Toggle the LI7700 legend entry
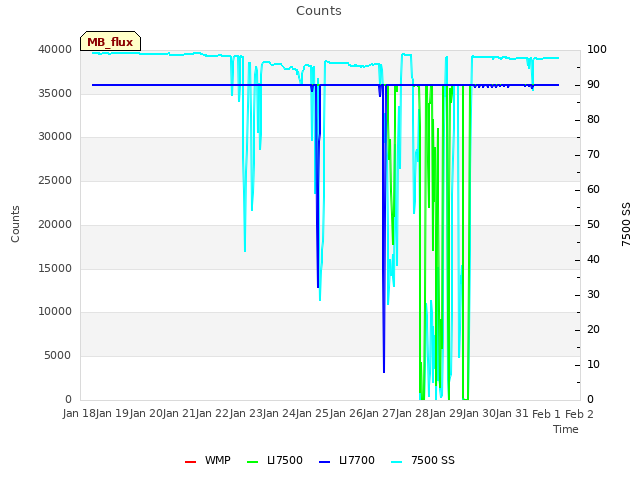The image size is (640, 480). pyautogui.click(x=347, y=460)
